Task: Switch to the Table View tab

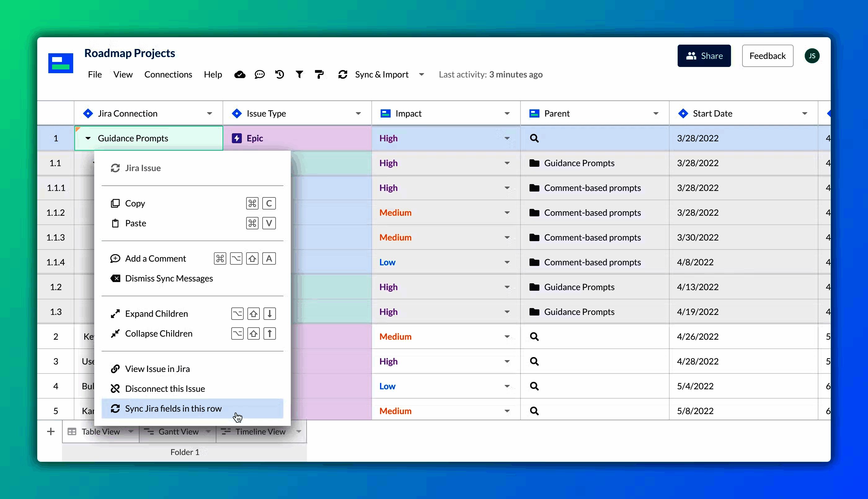Action: (x=100, y=431)
